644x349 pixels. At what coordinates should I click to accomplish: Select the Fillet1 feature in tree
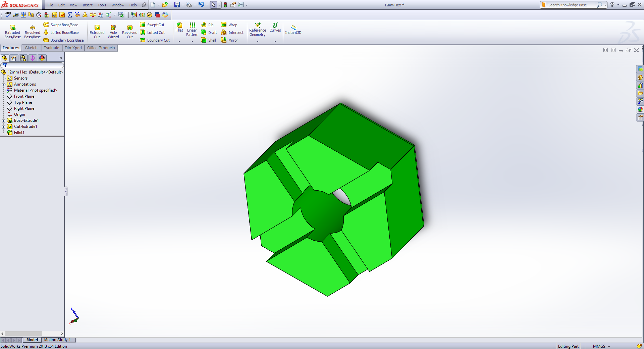(19, 133)
